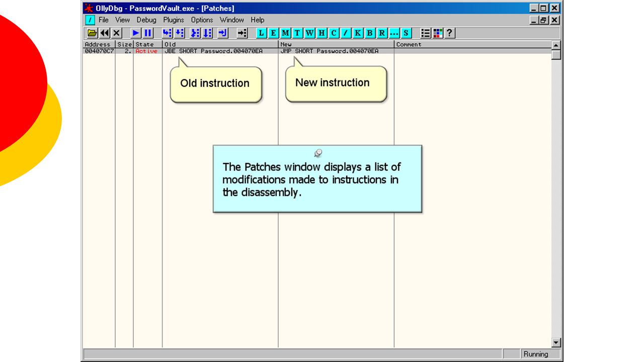Open the Help menu
Screen dimensions: 644x362
pyautogui.click(x=258, y=20)
